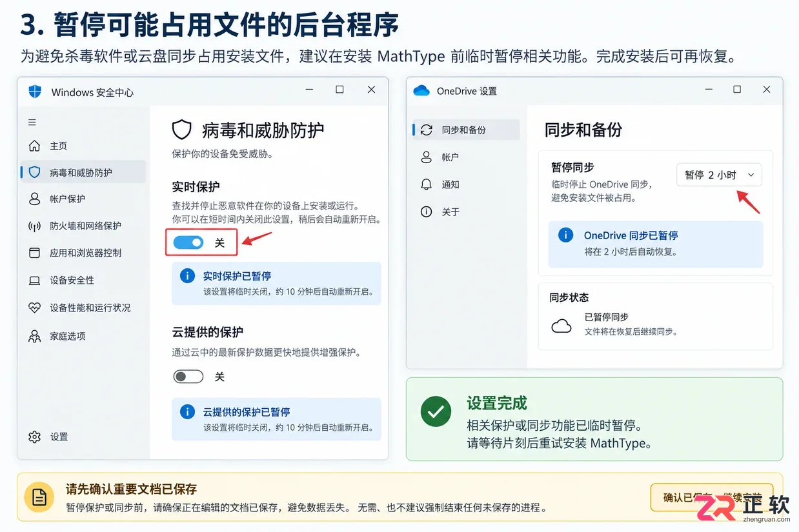Click the 确认已保存 button in the yellow notice
The width and height of the screenshot is (799, 532).
(x=712, y=497)
